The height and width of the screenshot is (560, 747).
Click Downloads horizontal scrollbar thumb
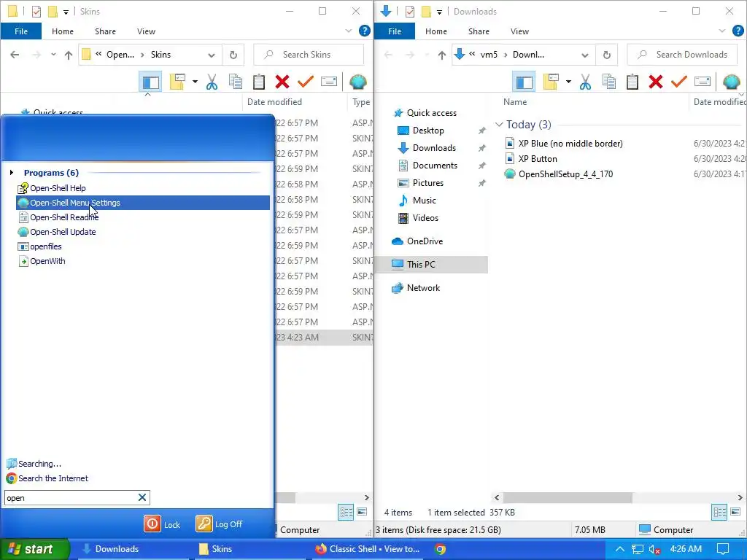point(568,497)
